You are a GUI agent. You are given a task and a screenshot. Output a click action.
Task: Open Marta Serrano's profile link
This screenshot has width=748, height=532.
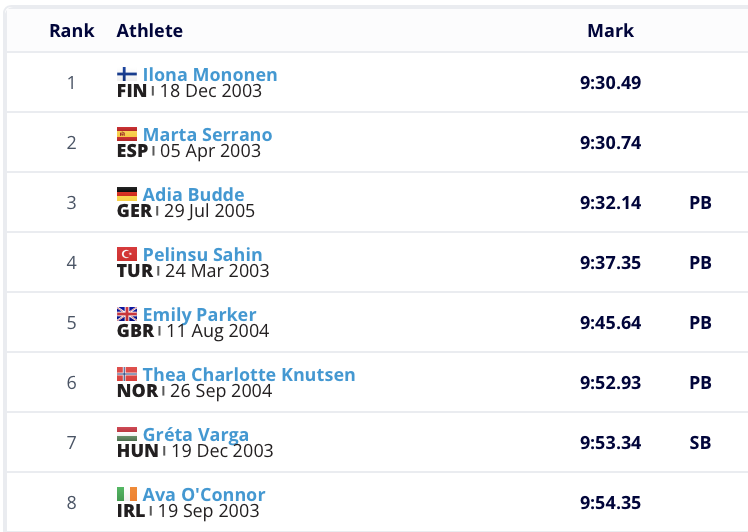coord(207,135)
